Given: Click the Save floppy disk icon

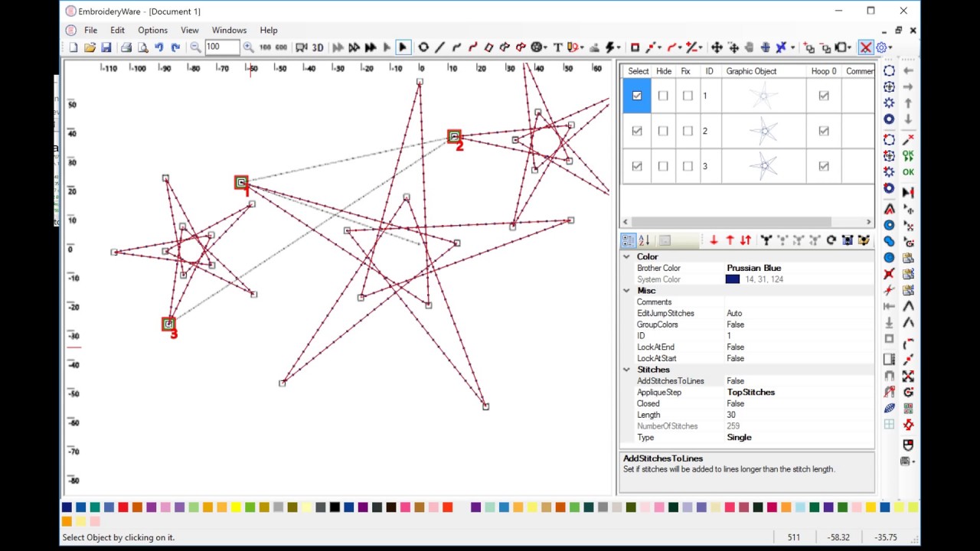Looking at the screenshot, I should point(106,47).
